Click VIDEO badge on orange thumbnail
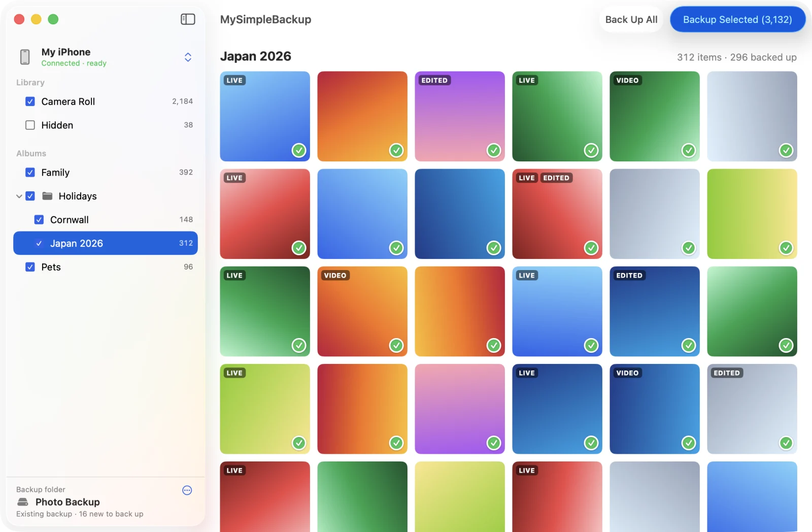 [335, 275]
